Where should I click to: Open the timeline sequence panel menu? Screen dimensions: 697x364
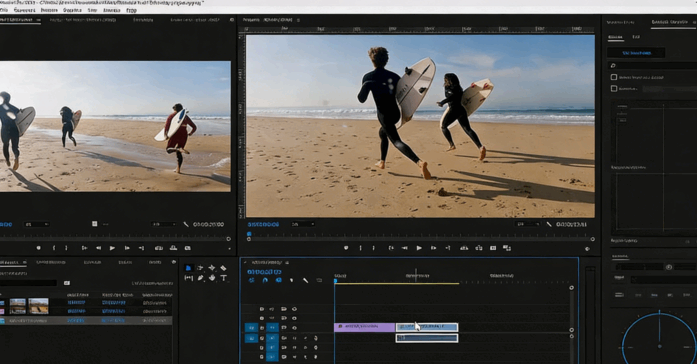pos(287,263)
